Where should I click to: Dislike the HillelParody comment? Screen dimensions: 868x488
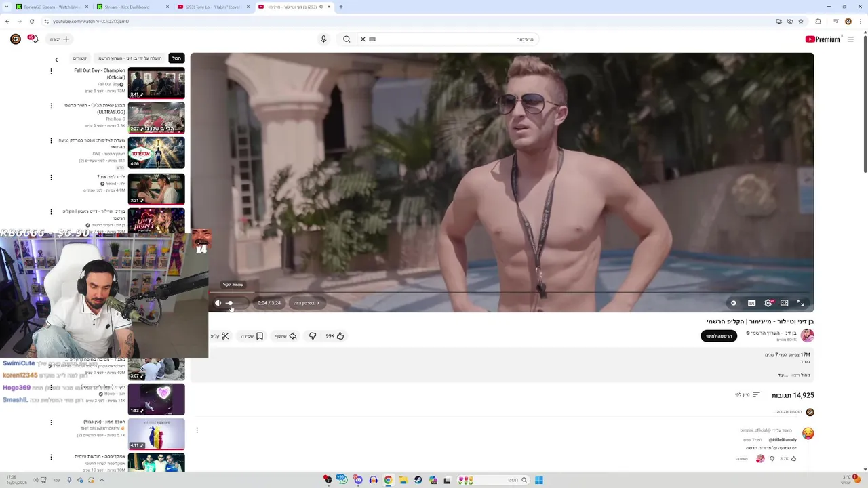coord(772,459)
